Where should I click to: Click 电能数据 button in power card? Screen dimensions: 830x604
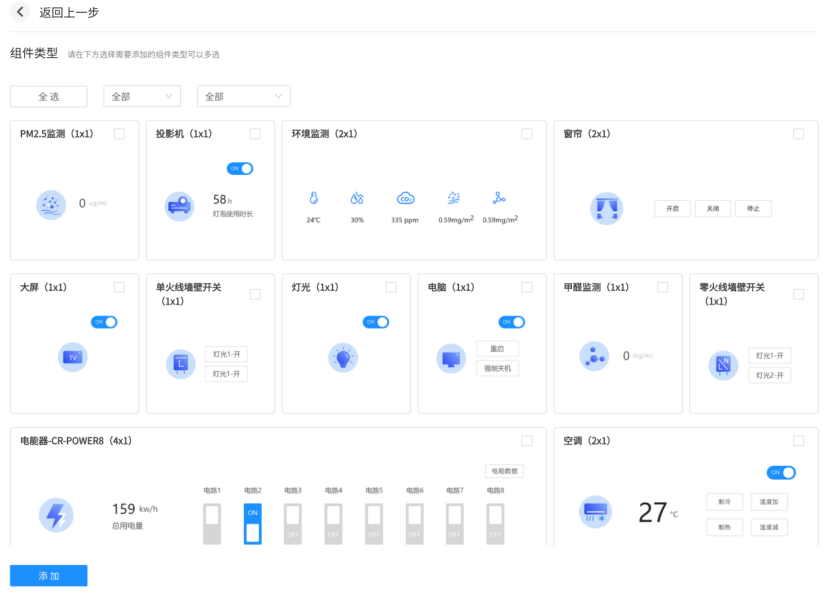(x=504, y=471)
